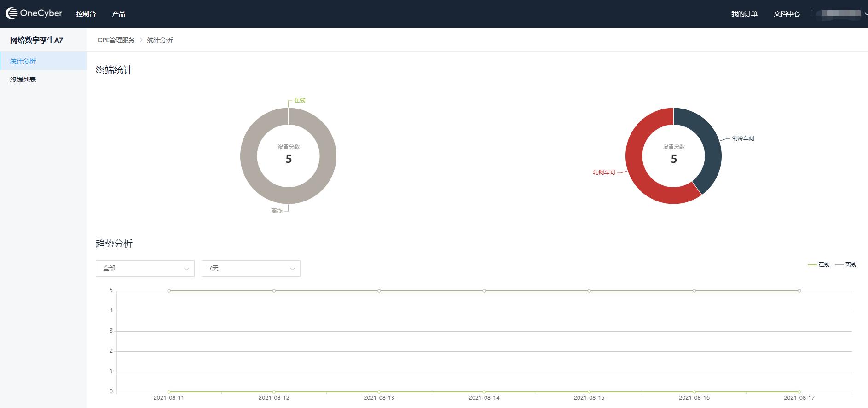Click the 2021-08-17 data point at value 0
This screenshot has height=408, width=868.
tap(799, 392)
